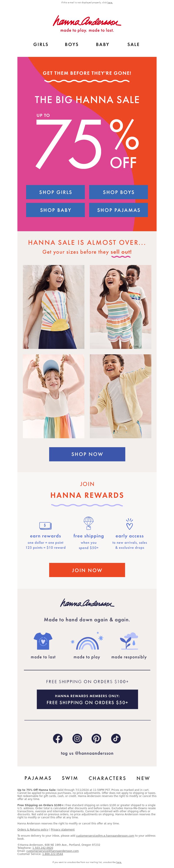The height and width of the screenshot is (868, 174).
Task: Click the JOIN NOW button
Action: (87, 570)
